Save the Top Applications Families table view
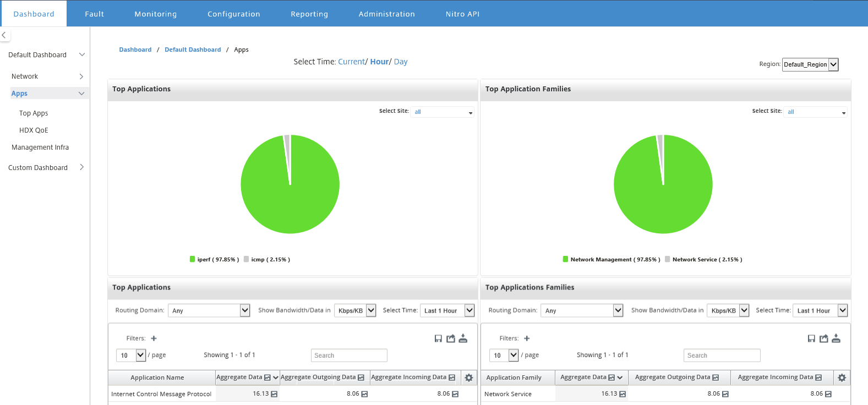Viewport: 868px width, 405px height. (x=811, y=338)
